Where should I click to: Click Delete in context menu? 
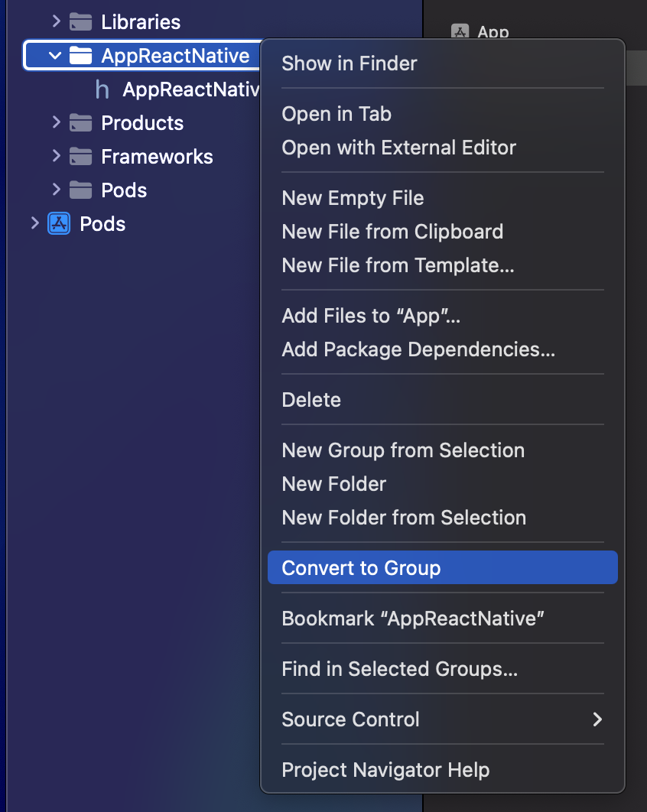point(311,400)
